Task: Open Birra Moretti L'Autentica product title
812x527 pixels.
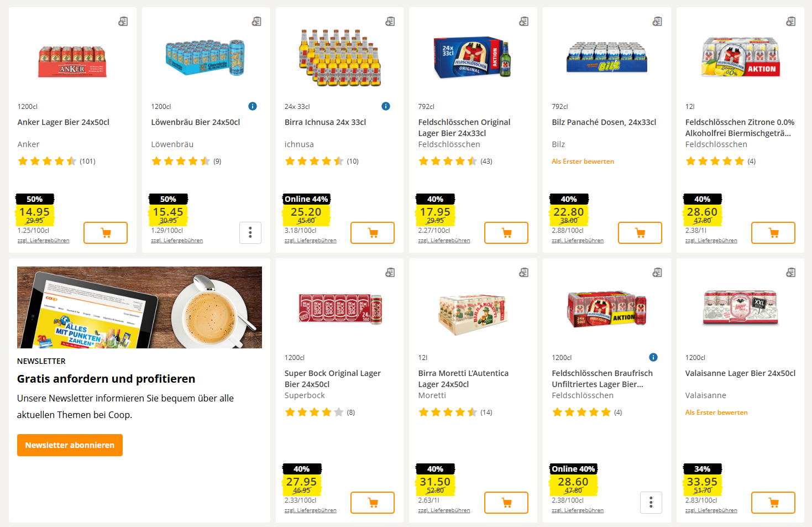Action: tap(463, 379)
